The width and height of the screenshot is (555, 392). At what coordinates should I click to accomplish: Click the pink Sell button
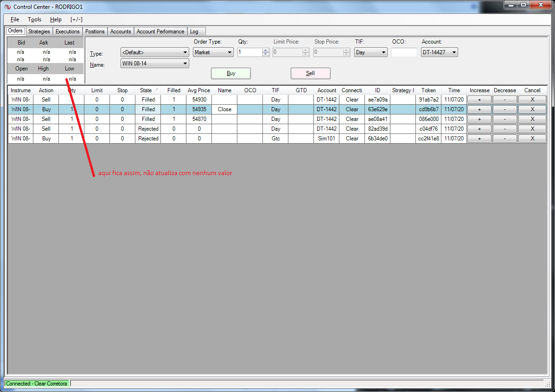point(310,73)
